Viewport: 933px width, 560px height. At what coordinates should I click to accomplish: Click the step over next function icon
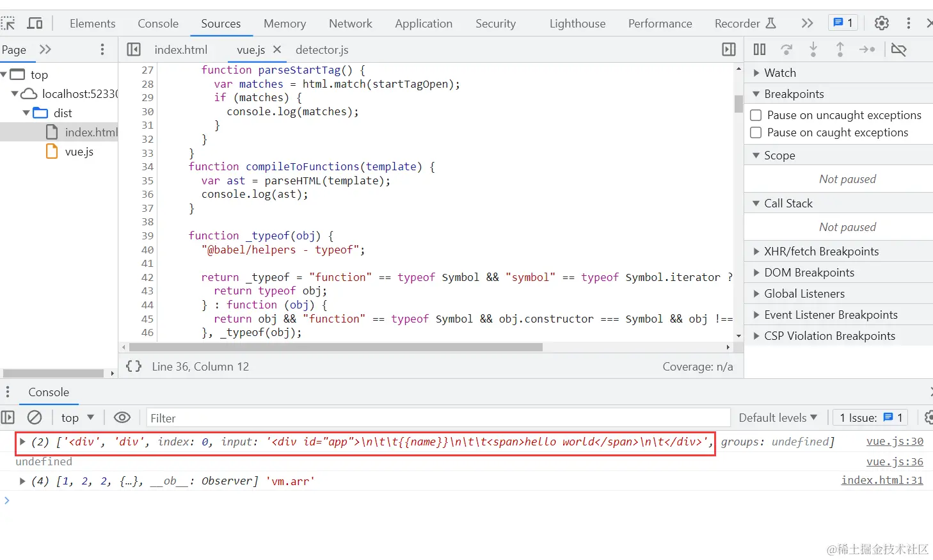tap(786, 49)
